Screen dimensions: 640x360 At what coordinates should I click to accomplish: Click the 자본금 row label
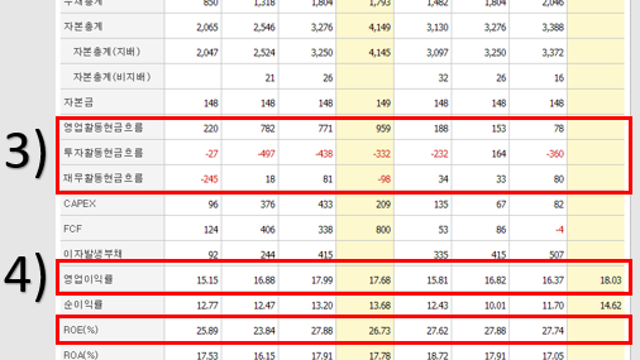point(78,102)
